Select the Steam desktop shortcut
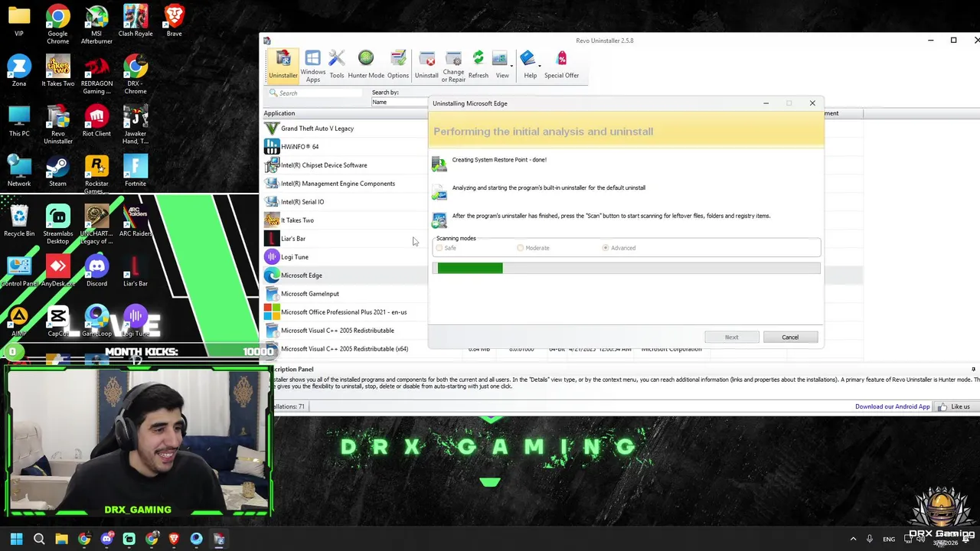980x551 pixels. 57,171
